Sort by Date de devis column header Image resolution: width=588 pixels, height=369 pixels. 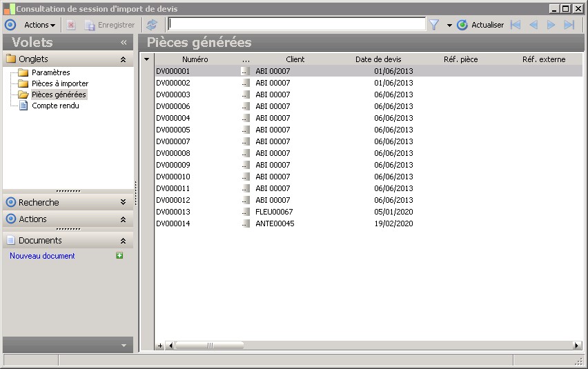378,59
